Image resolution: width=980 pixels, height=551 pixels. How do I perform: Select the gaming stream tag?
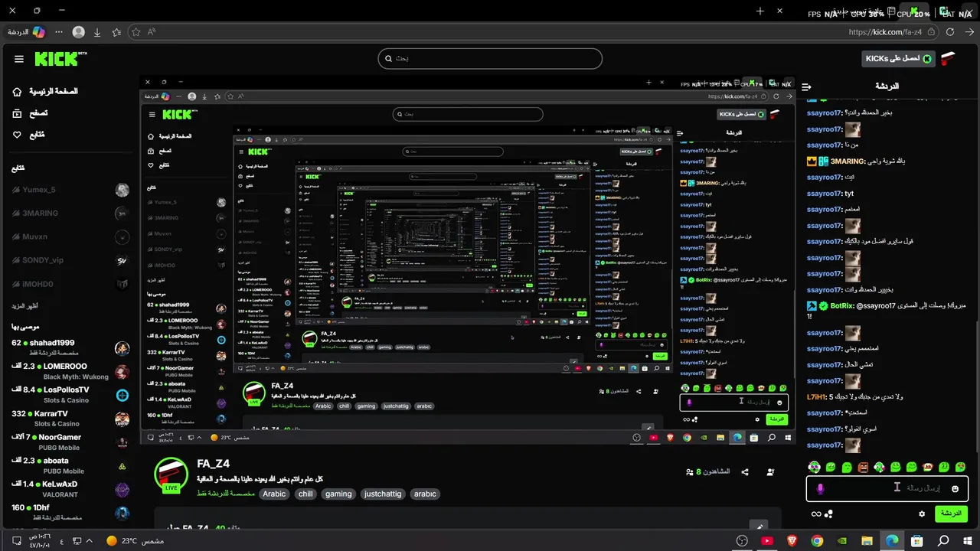click(x=338, y=494)
